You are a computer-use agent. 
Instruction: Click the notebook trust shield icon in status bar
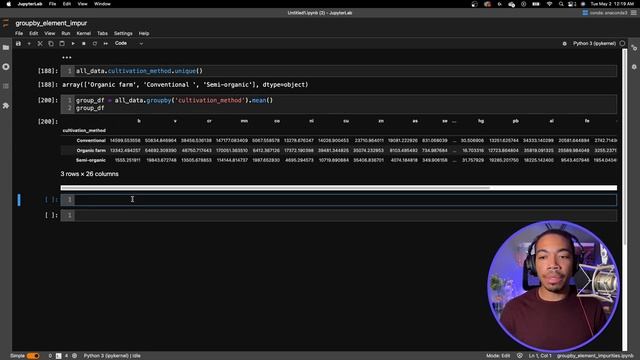click(520, 356)
